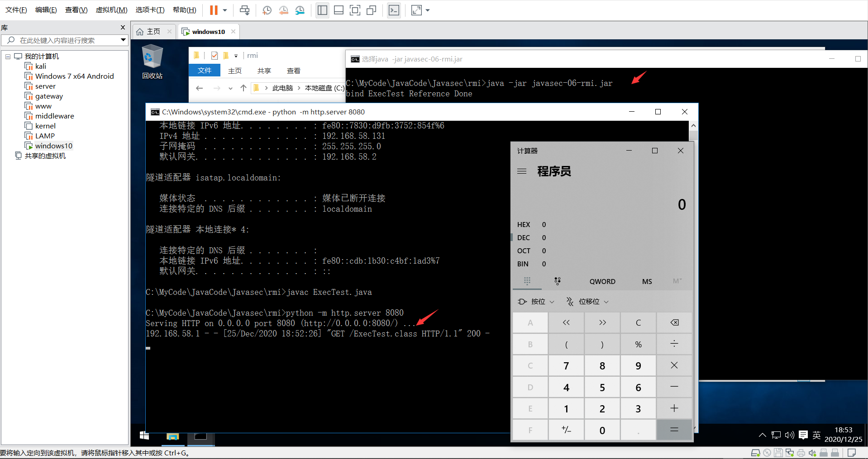Enter full screen mode from the toolbar

coord(355,10)
